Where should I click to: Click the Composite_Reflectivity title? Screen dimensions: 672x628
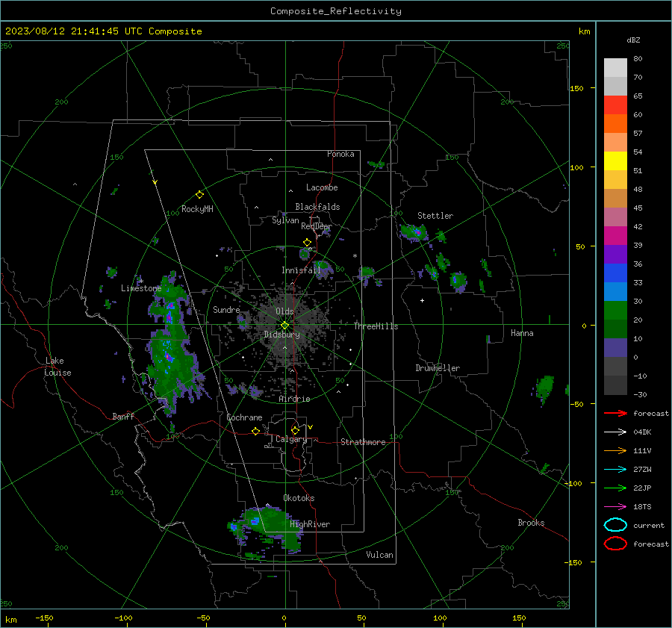(x=336, y=11)
